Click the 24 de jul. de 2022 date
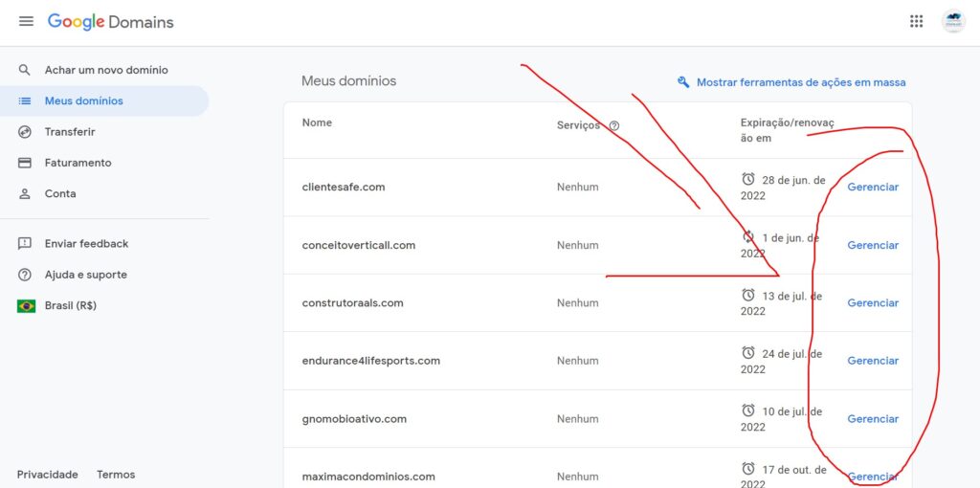The image size is (980, 488). 781,361
